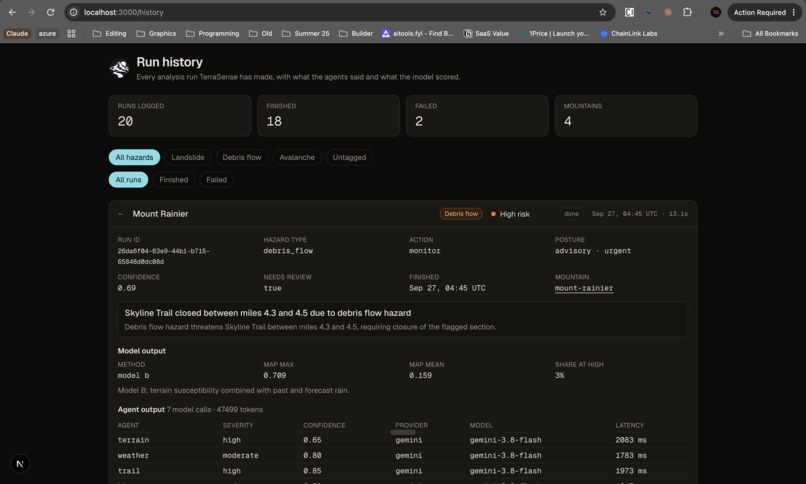Image resolution: width=806 pixels, height=484 pixels.
Task: Reload the page with refresh icon
Action: click(x=50, y=12)
